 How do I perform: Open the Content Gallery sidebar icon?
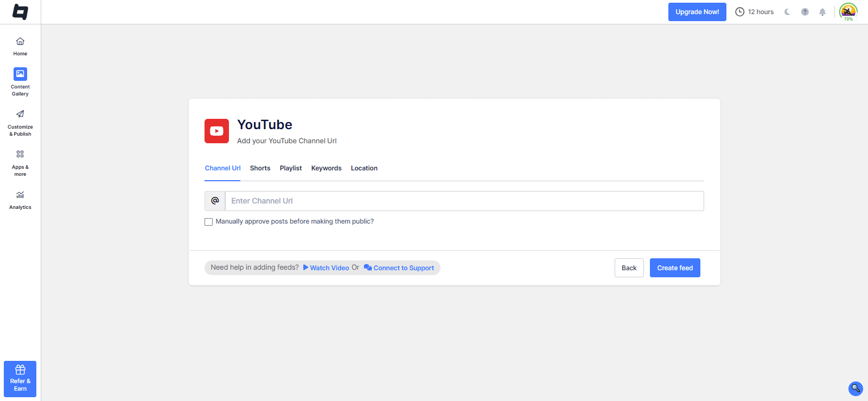20,74
